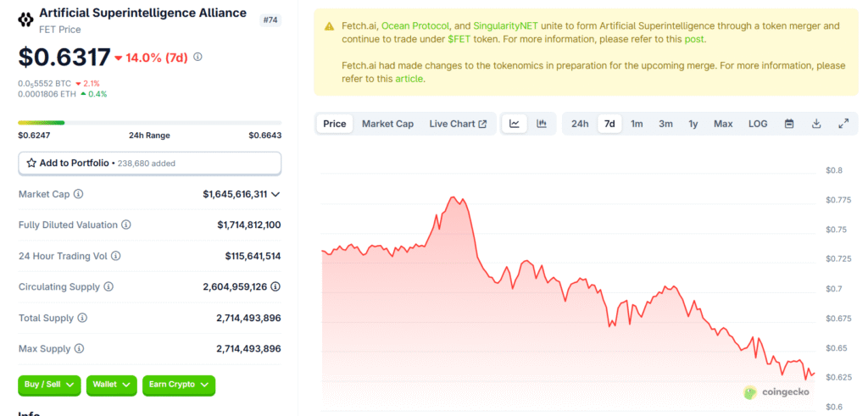Click Add to Portfolio button
This screenshot has height=416, width=868.
point(150,164)
